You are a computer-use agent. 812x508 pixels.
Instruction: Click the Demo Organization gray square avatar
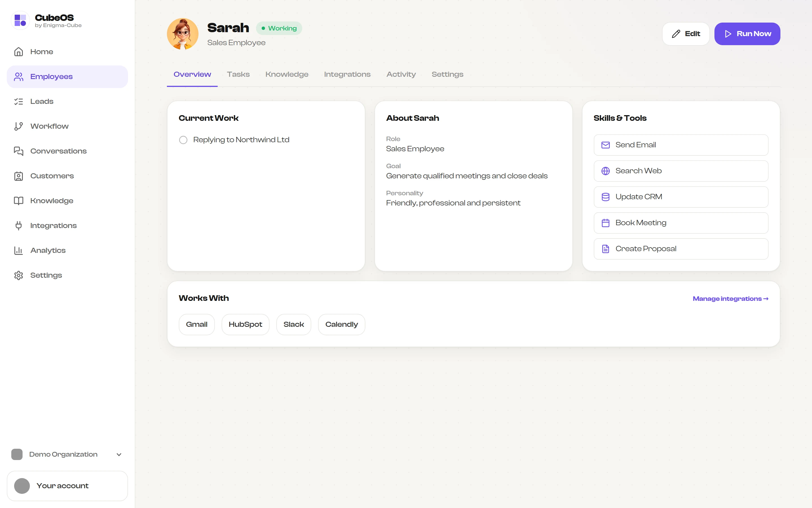(17, 455)
